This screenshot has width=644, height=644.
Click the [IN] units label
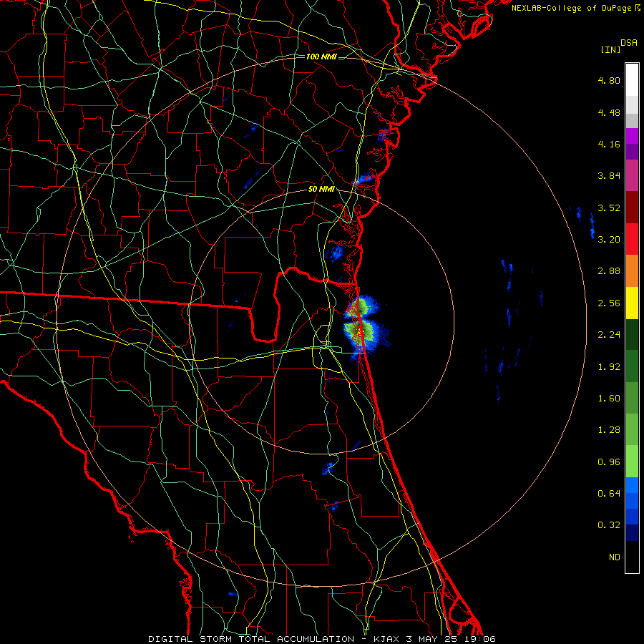coord(610,49)
